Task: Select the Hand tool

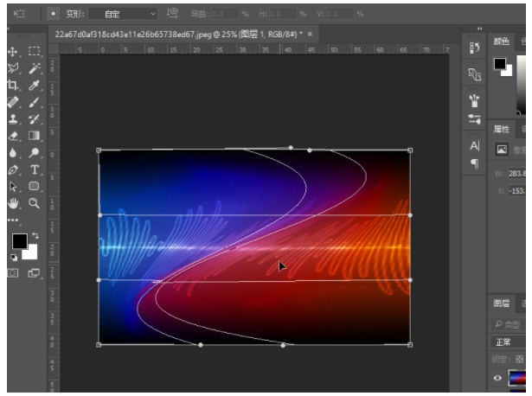Action: 14,202
